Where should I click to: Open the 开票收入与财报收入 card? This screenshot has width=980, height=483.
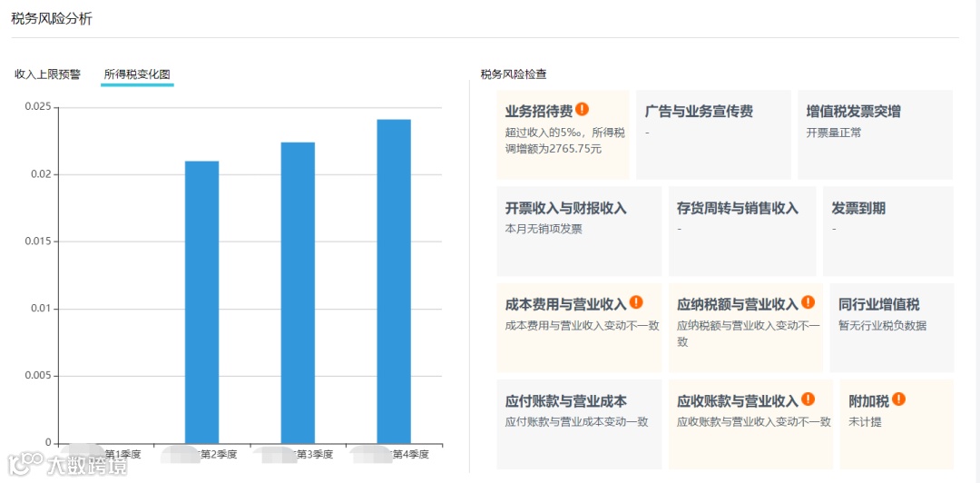click(579, 231)
